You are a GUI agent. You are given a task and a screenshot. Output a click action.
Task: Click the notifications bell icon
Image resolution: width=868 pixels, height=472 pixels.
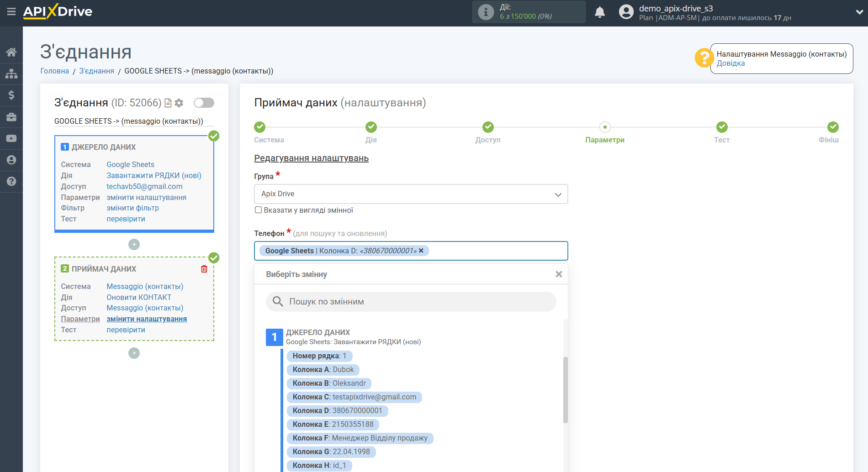pos(599,12)
